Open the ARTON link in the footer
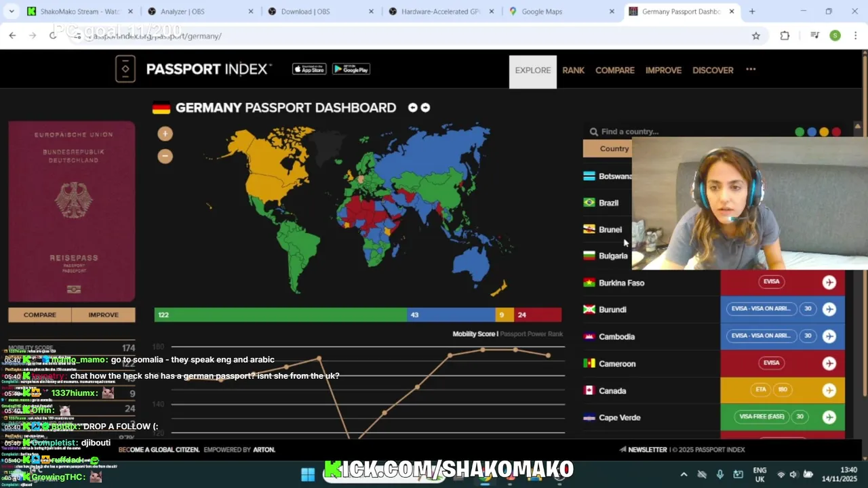Image resolution: width=868 pixels, height=488 pixels. [264, 449]
